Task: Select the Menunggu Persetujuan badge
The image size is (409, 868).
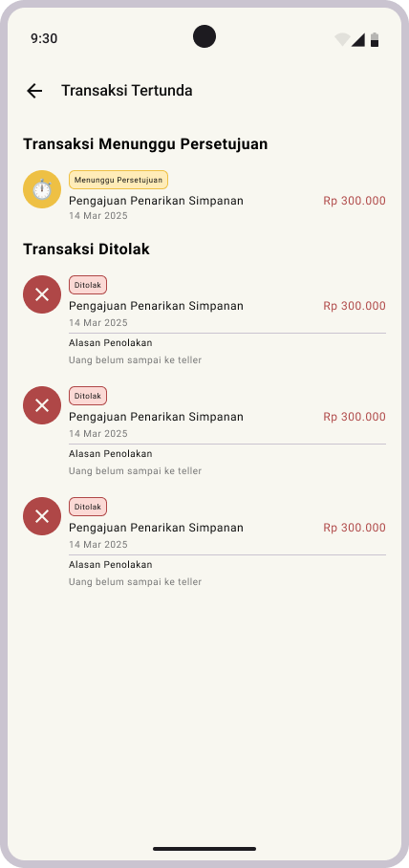Action: pyautogui.click(x=118, y=180)
